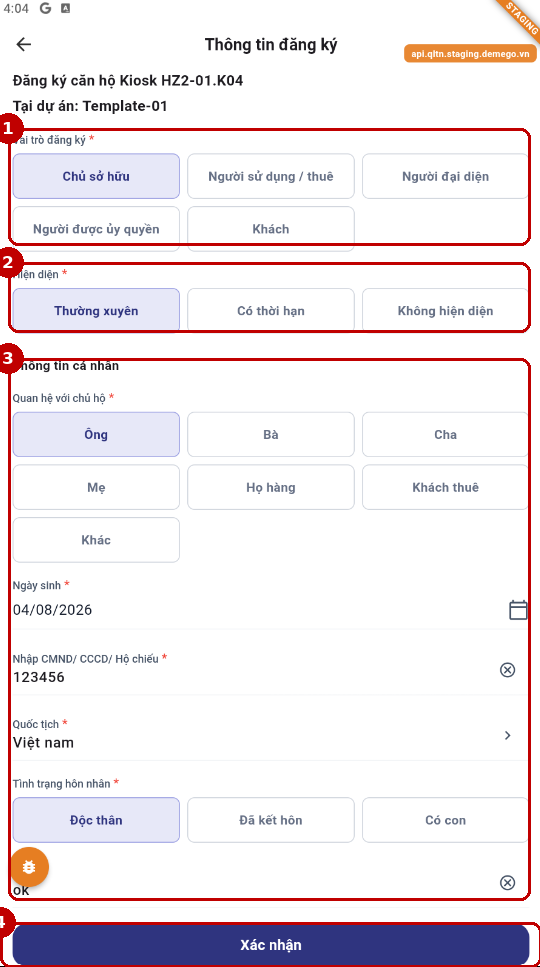
Task: Open the calendar date picker icon
Action: coord(518,610)
